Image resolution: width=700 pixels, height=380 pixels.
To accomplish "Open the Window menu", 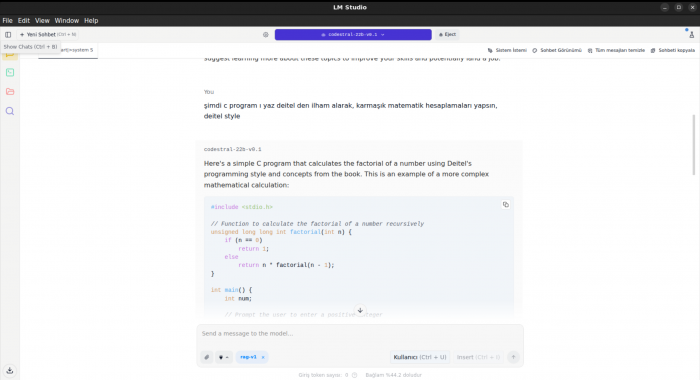I will [67, 21].
